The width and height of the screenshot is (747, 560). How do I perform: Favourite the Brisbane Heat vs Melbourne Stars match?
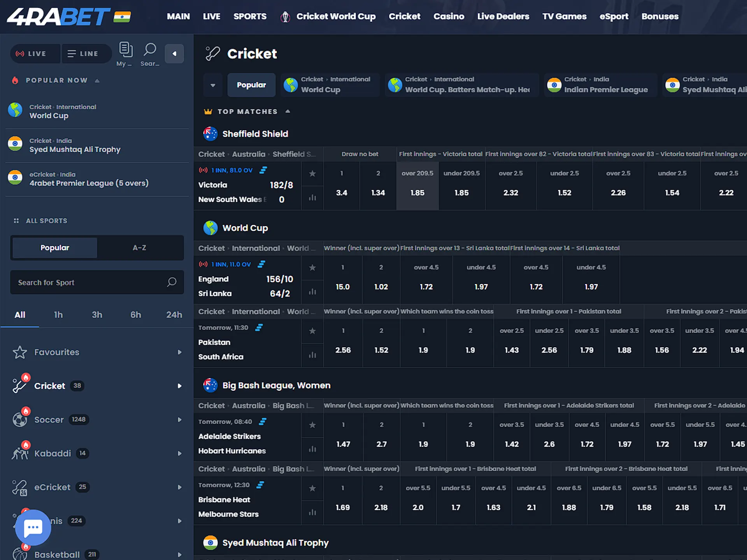(312, 488)
